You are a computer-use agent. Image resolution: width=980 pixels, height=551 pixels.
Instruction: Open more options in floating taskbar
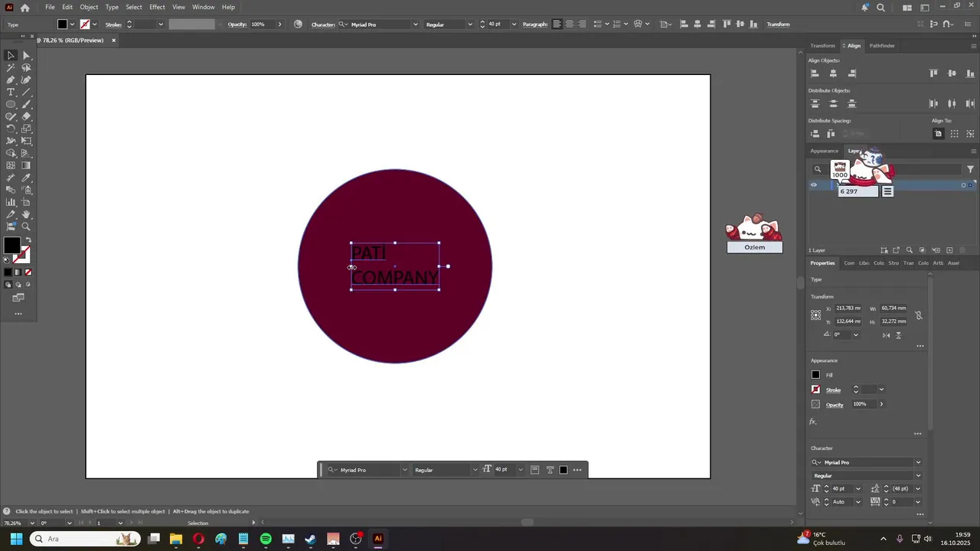[577, 470]
